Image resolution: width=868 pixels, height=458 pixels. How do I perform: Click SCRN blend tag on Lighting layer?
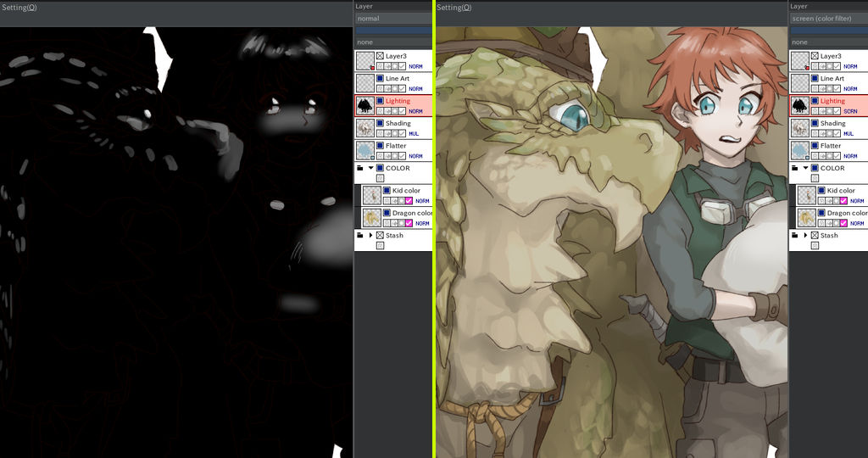(x=850, y=111)
